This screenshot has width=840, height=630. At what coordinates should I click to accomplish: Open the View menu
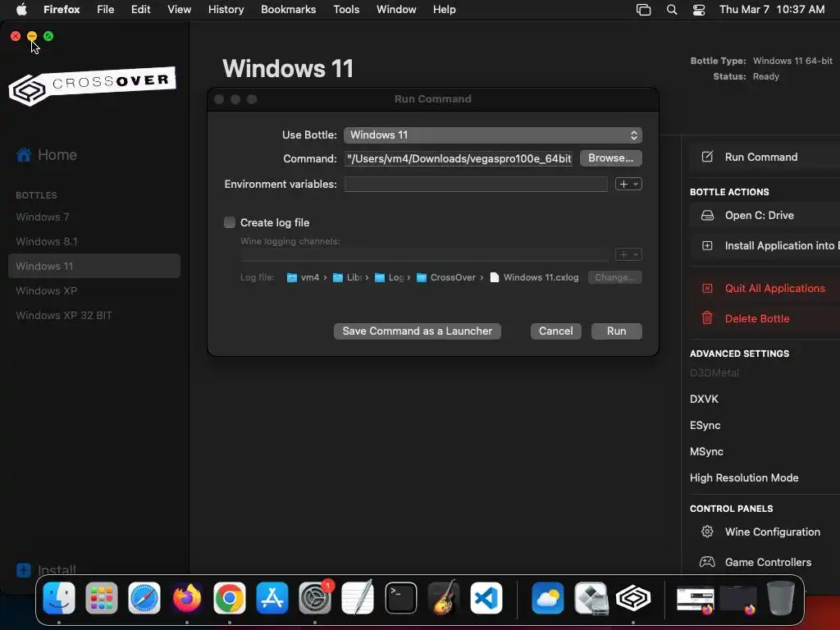[179, 10]
